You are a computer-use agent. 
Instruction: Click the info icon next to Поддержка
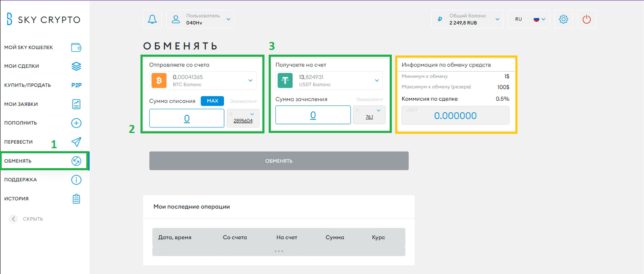[76, 180]
